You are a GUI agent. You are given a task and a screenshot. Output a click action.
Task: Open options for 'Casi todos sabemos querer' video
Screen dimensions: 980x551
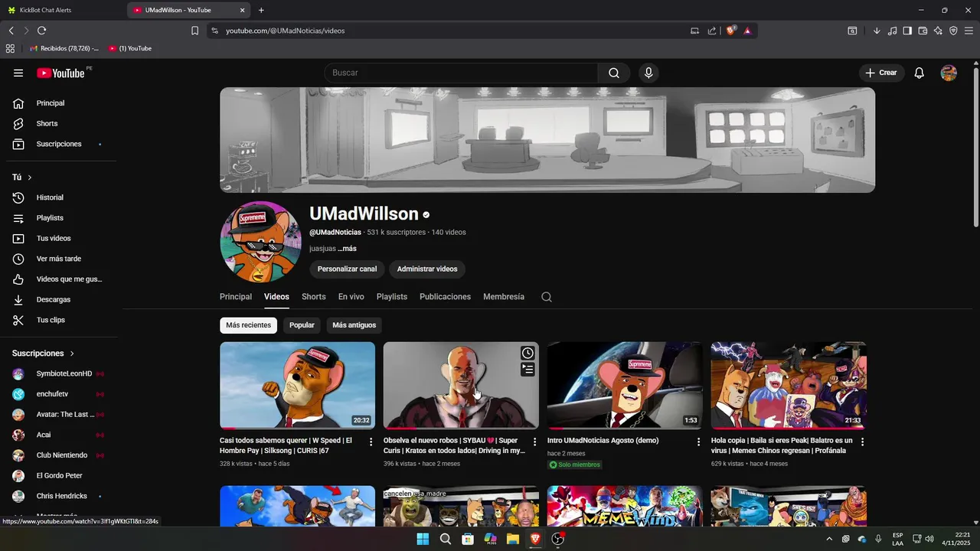tap(371, 442)
